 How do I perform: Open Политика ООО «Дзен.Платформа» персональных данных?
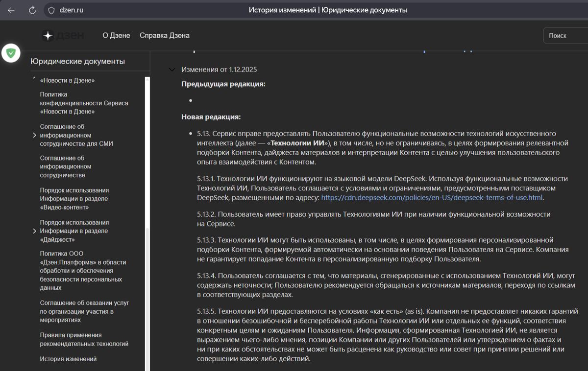point(83,271)
